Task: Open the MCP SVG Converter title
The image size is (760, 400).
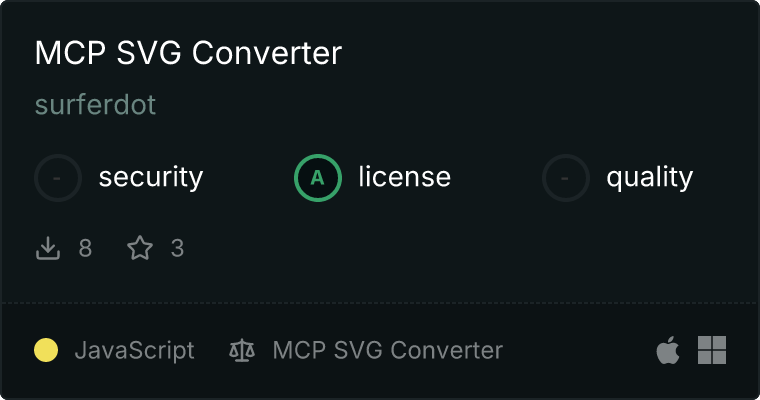Action: pyautogui.click(x=188, y=53)
